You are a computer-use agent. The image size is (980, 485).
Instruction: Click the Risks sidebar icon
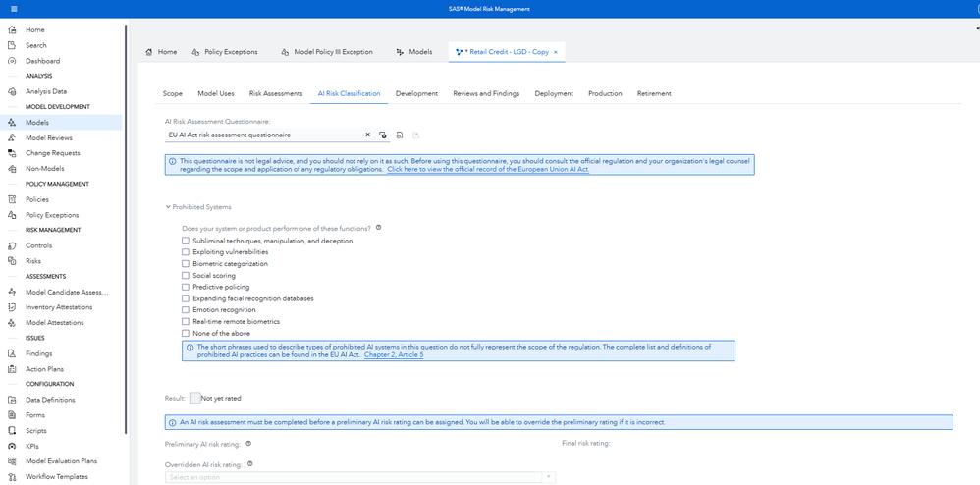tap(11, 261)
